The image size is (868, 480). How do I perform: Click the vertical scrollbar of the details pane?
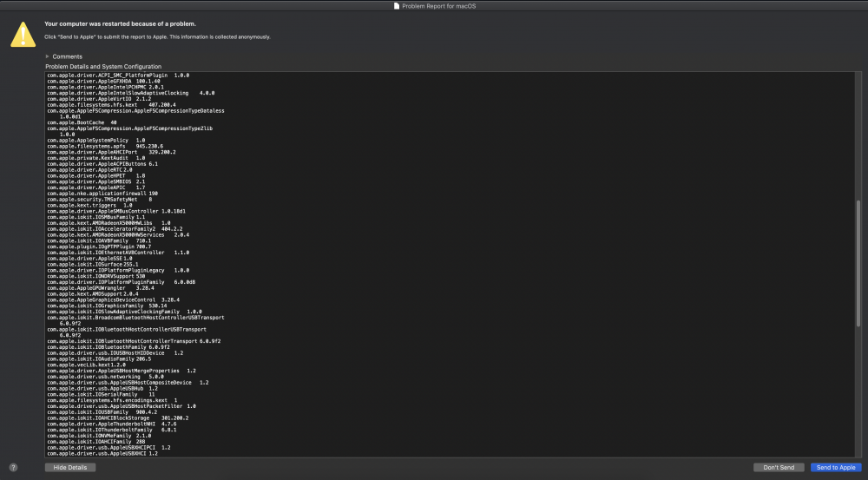(x=858, y=264)
